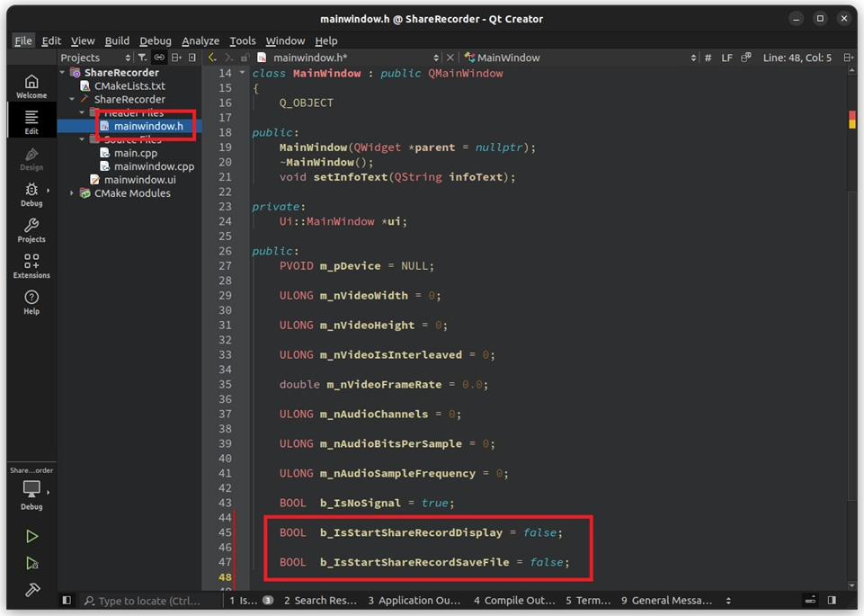The image size is (864, 616).
Task: Select mainwindow.h in project tree
Action: coord(148,126)
